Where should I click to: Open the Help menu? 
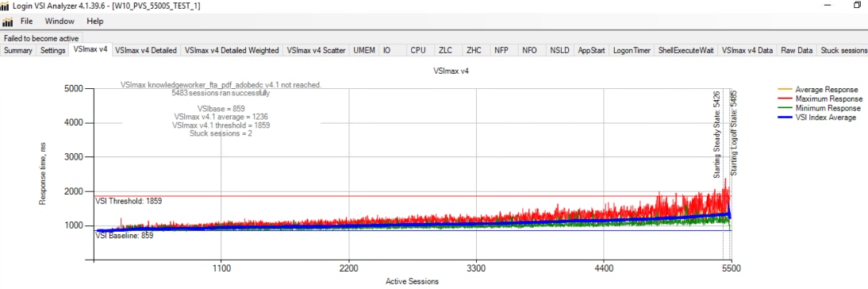click(95, 21)
